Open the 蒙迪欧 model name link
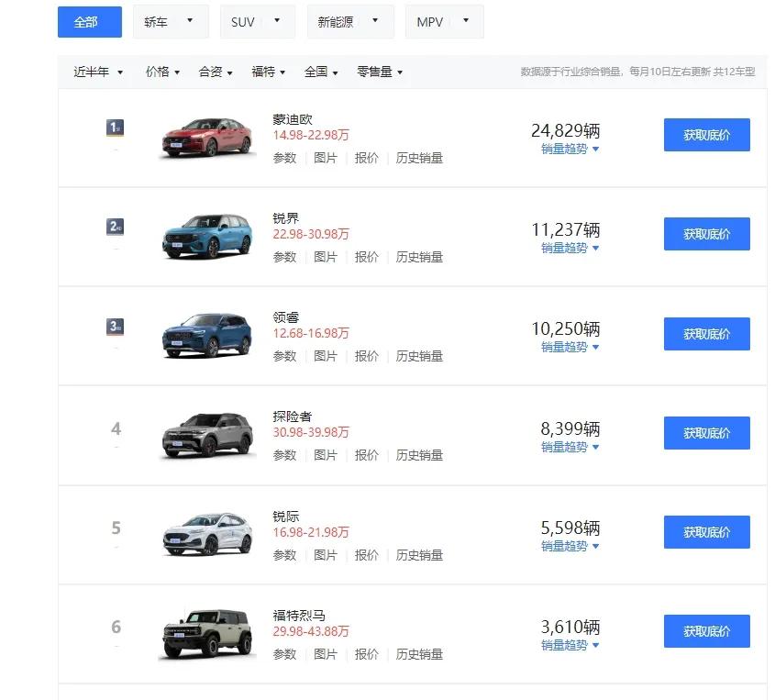The width and height of the screenshot is (775, 700). click(x=293, y=119)
